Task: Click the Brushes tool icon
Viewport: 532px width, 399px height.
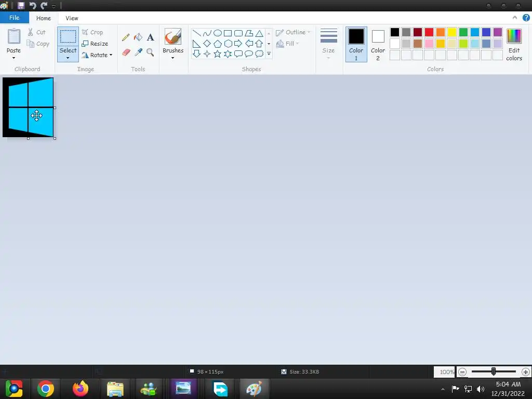Action: pyautogui.click(x=172, y=36)
